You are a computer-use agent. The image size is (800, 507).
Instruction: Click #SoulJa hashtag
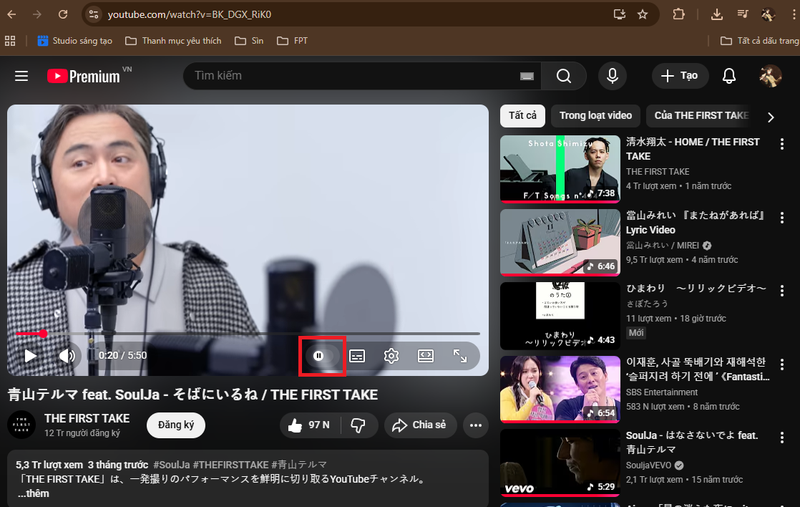(171, 465)
